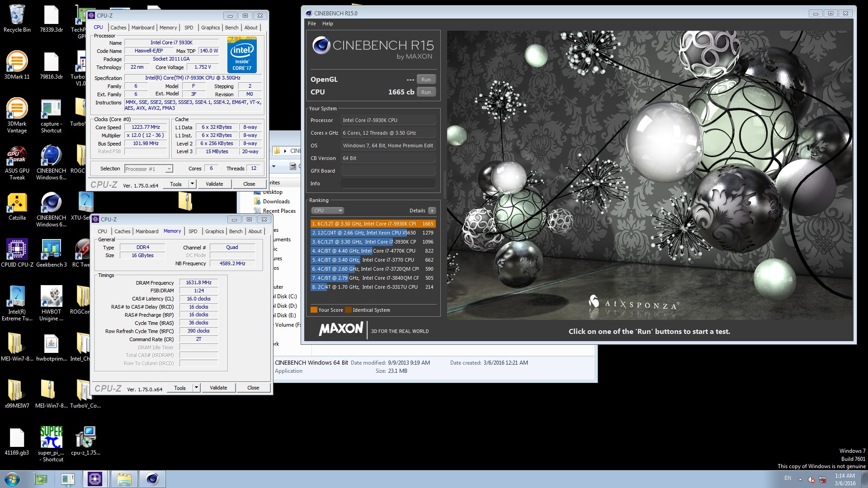Open Processor #1 selection dropdown
The height and width of the screenshot is (488, 868).
(x=149, y=169)
